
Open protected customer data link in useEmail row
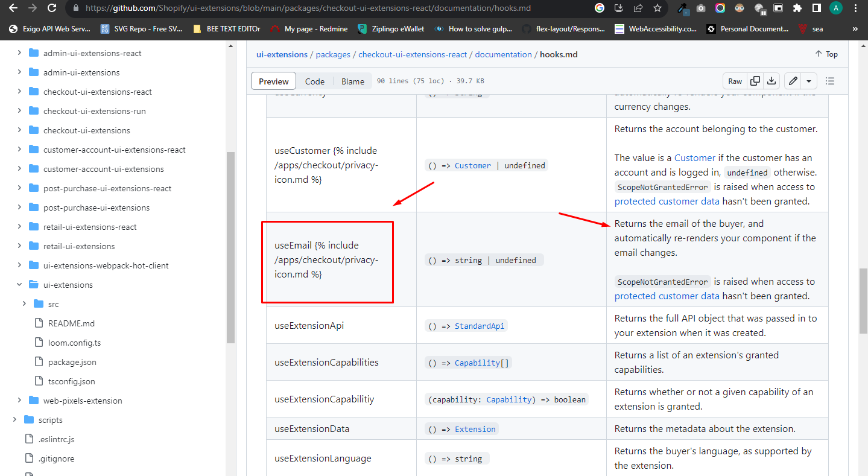pos(667,296)
